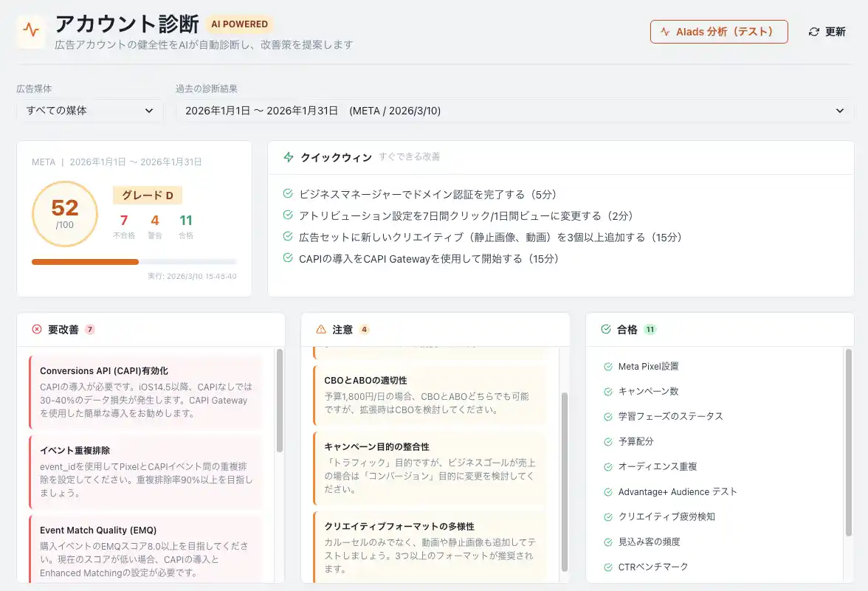Open the Conversions API (CAPI)有効化 card
The height and width of the screenshot is (591, 868).
coord(145,392)
